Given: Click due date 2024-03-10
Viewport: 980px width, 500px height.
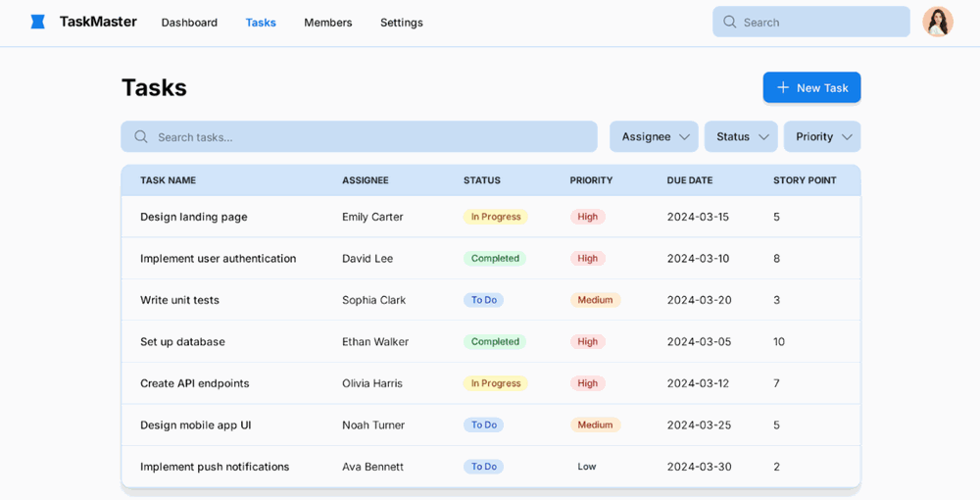Looking at the screenshot, I should [x=698, y=258].
